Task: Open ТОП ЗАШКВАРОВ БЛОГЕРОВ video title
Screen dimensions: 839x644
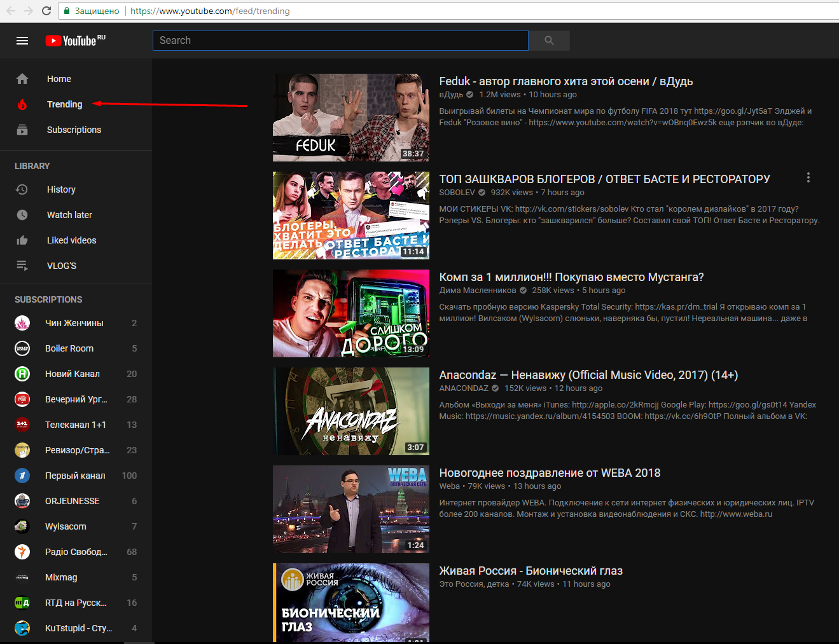Action: coord(604,179)
